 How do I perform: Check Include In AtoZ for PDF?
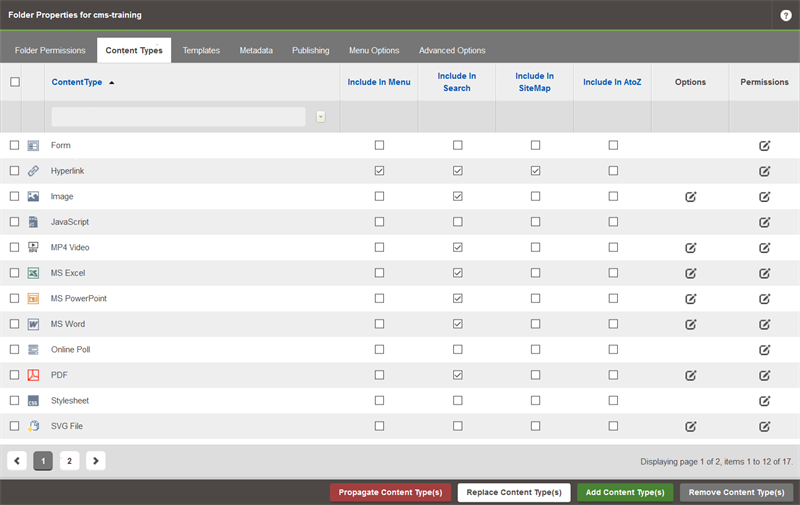click(613, 375)
